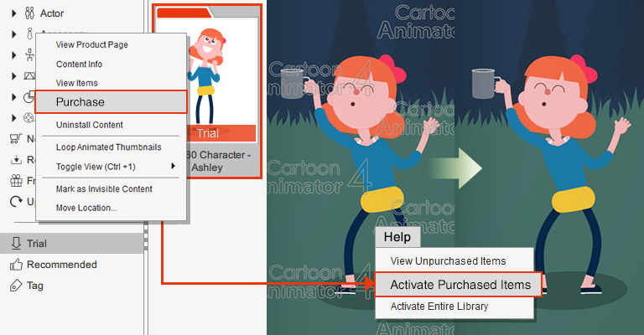Click the Actor category icon
The image size is (644, 335).
coord(29,13)
